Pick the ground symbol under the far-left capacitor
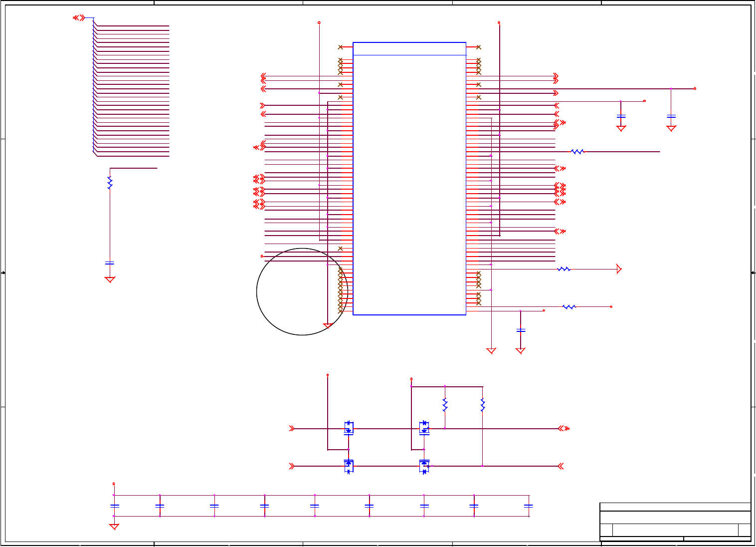The width and height of the screenshot is (756, 547). 110,279
